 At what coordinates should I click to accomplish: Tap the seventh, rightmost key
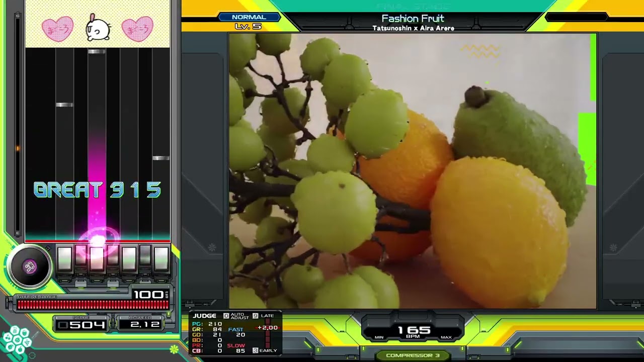[x=161, y=258]
